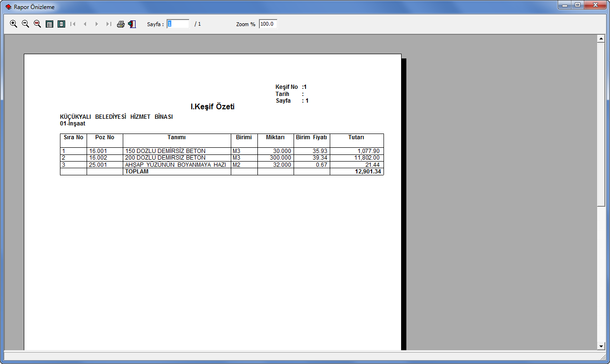The height and width of the screenshot is (364, 610).
Task: Go to the first page
Action: coord(73,24)
